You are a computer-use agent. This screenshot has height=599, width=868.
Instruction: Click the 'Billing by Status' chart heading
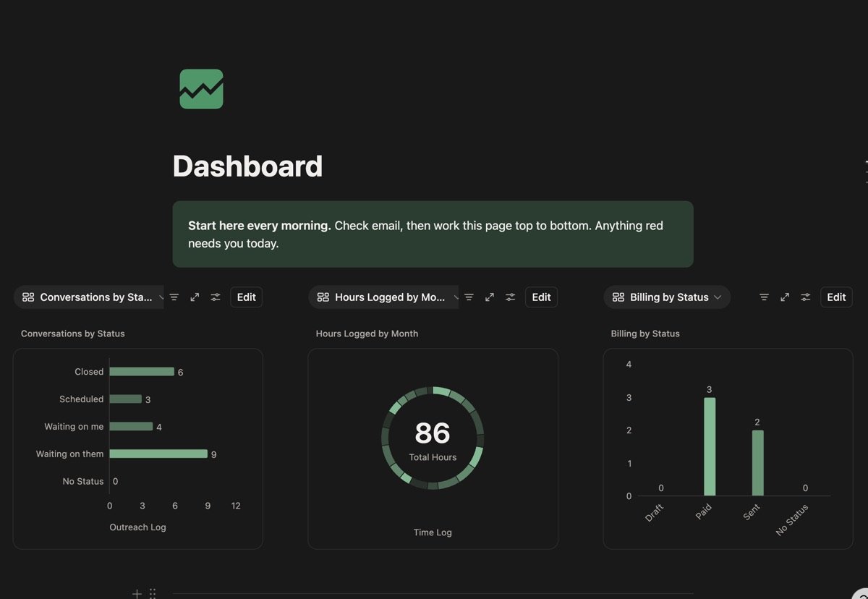(645, 334)
